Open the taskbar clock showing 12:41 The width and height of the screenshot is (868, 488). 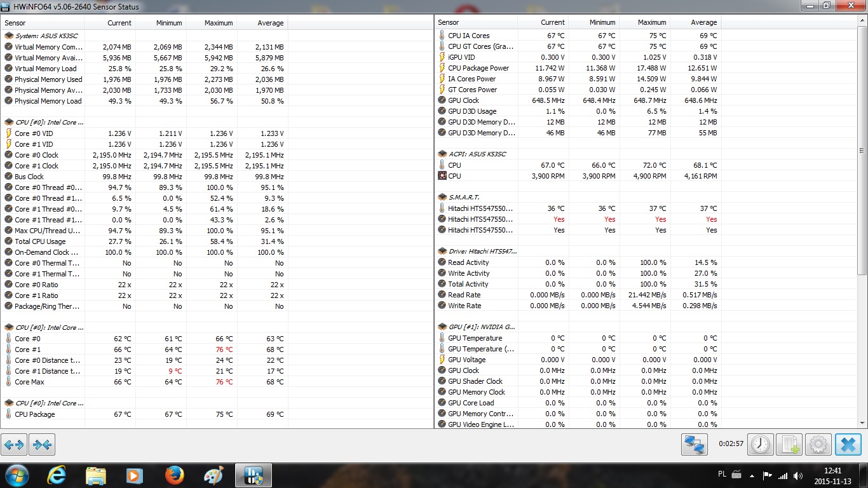tap(831, 476)
